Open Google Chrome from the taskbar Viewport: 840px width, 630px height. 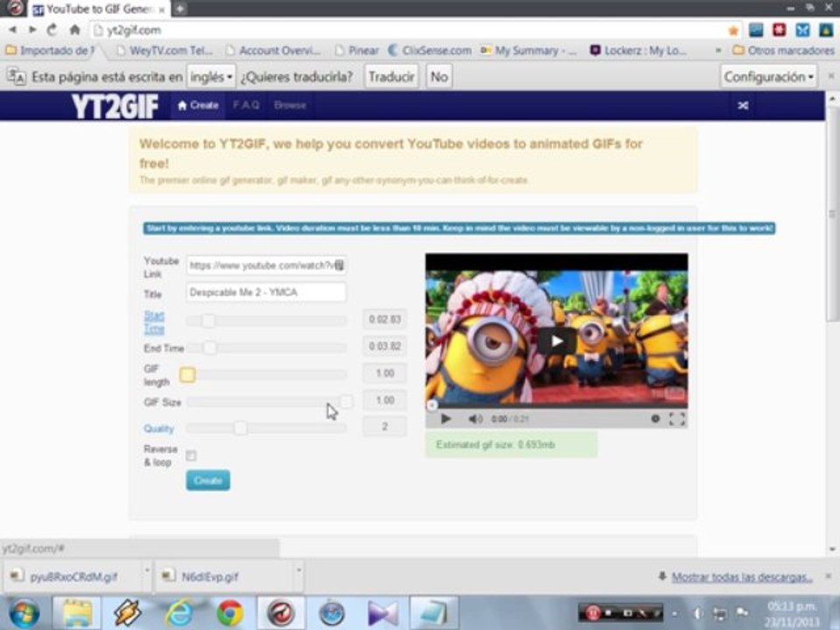tap(230, 612)
